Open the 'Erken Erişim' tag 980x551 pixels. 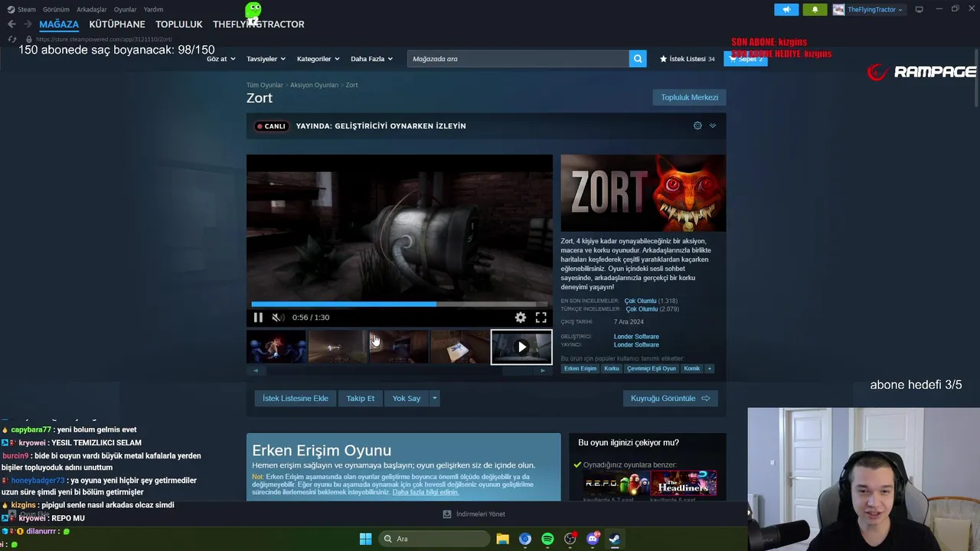tap(580, 368)
